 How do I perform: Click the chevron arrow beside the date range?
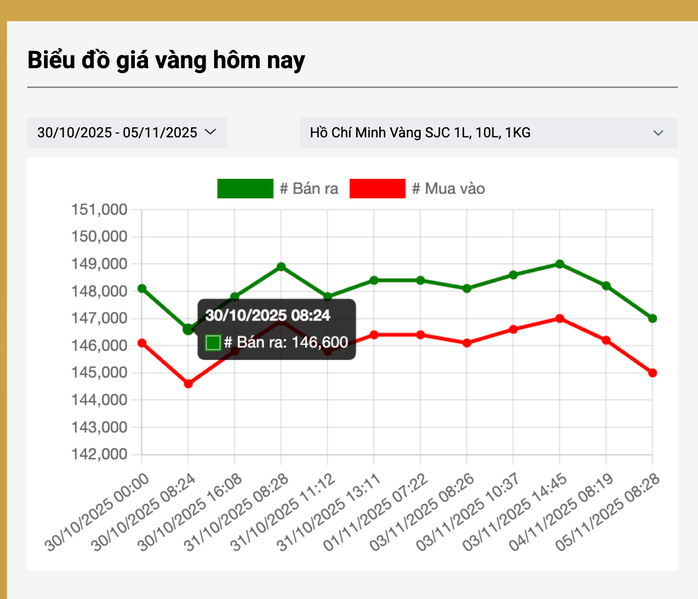pos(210,132)
